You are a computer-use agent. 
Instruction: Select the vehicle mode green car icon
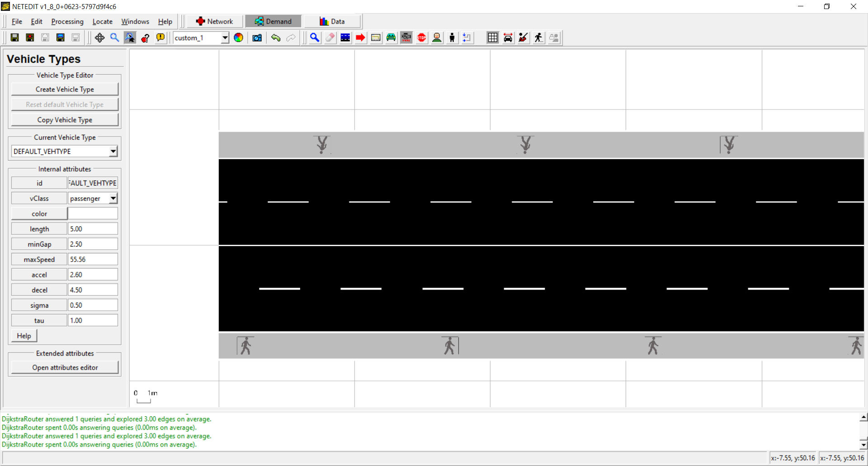coord(391,38)
